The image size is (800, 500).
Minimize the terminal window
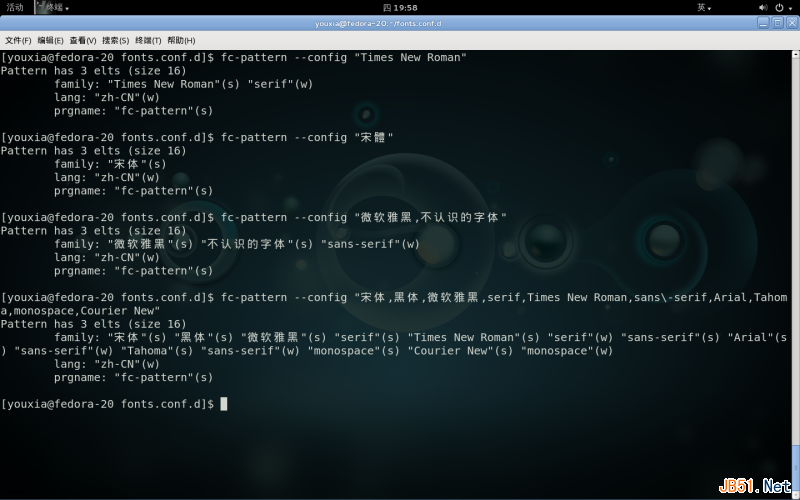click(x=763, y=23)
